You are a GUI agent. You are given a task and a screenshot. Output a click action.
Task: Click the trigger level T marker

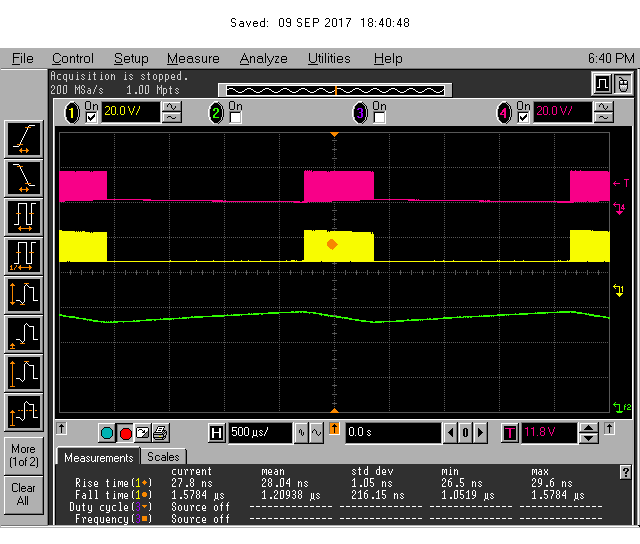pos(621,183)
